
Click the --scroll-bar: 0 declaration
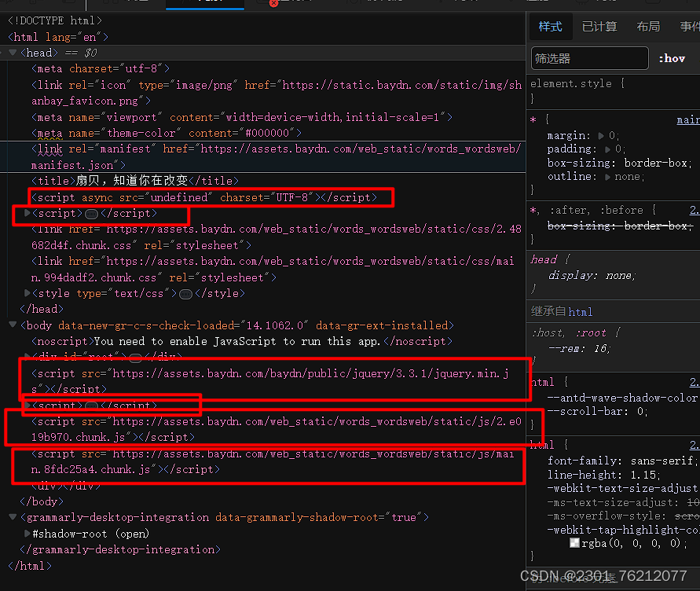[598, 412]
